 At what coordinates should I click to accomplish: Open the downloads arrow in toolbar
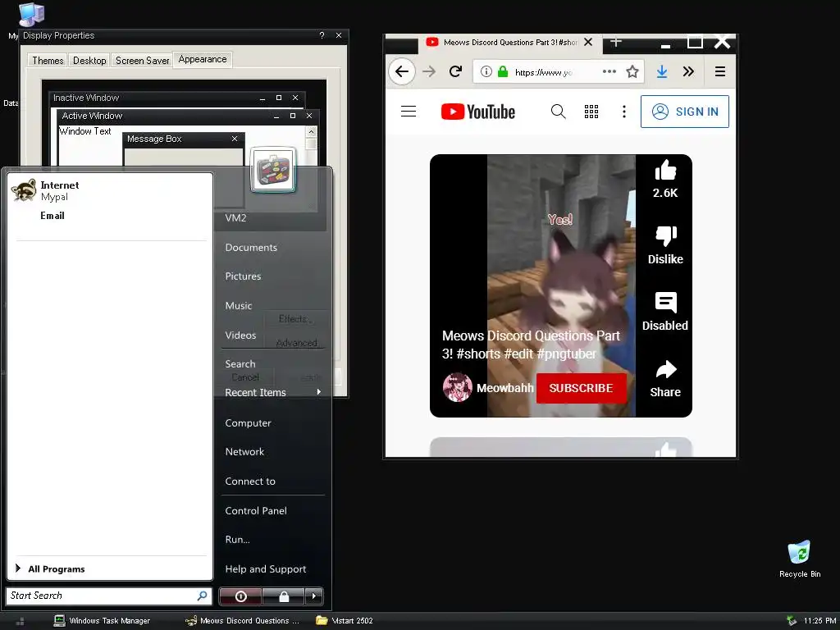tap(662, 72)
